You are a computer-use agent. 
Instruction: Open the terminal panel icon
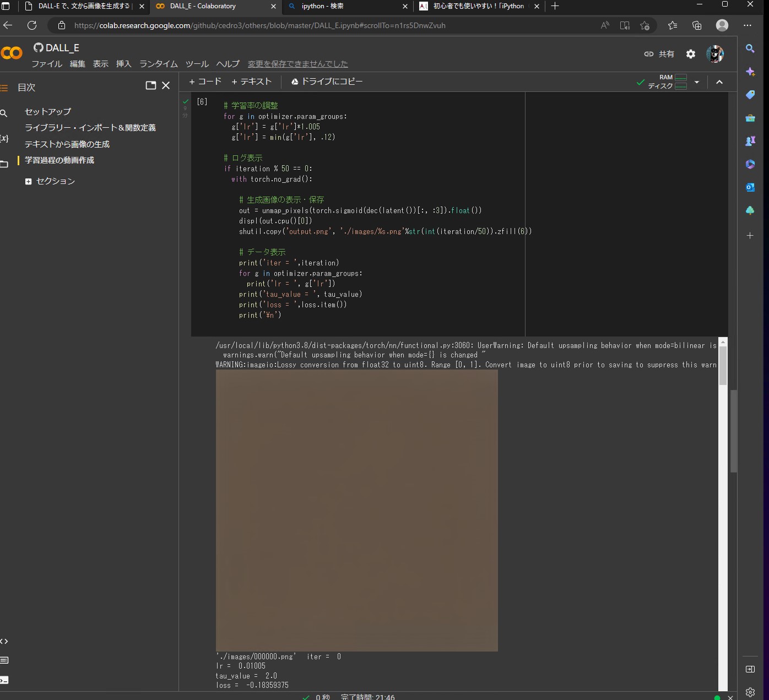(x=4, y=680)
